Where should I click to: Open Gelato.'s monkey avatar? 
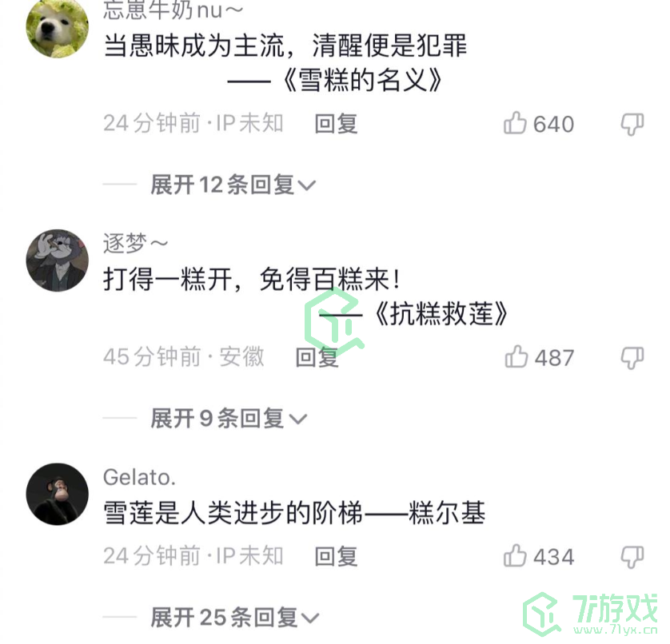[58, 494]
